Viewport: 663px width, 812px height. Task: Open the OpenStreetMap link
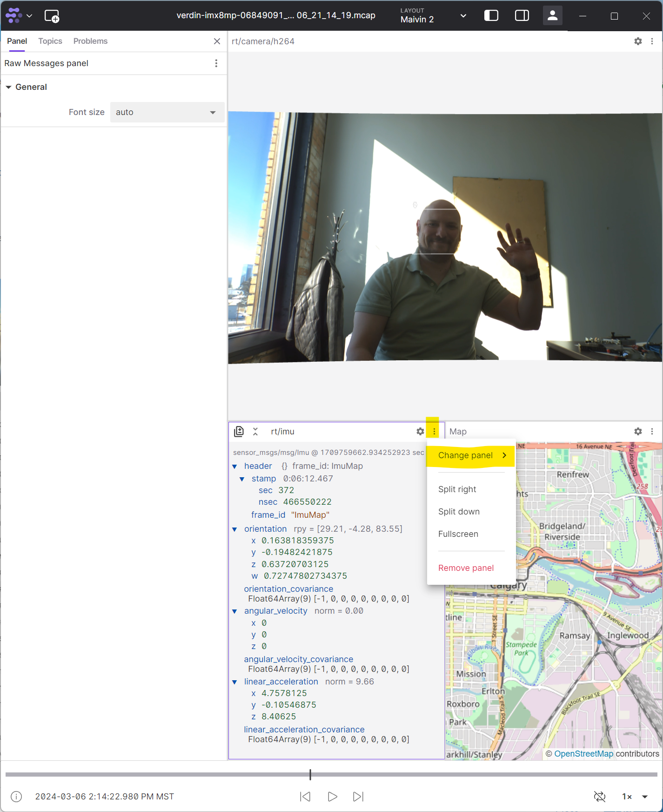[x=583, y=754]
